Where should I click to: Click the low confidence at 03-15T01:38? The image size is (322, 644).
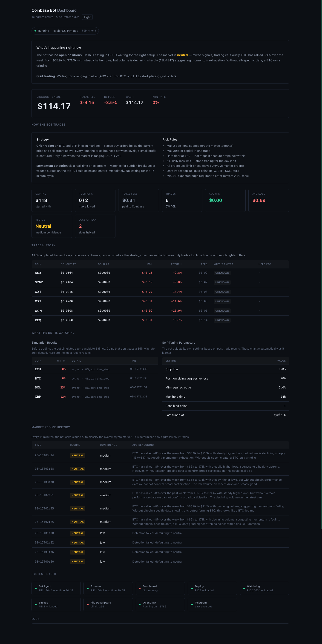(102, 533)
